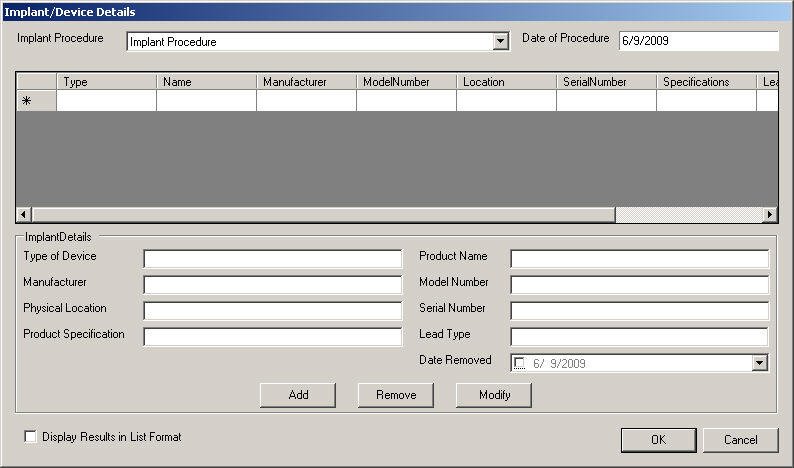
Task: Cancel the Implant/Device Details dialog
Action: (740, 440)
